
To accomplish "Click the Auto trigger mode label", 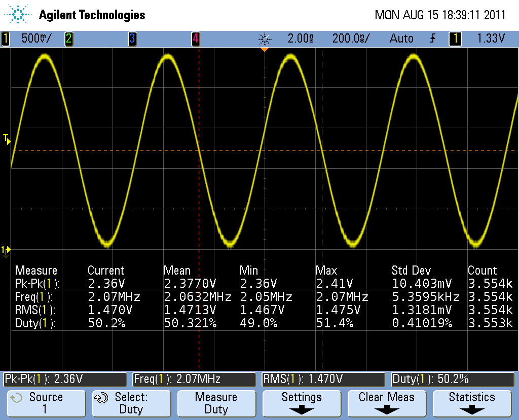I will (x=401, y=39).
